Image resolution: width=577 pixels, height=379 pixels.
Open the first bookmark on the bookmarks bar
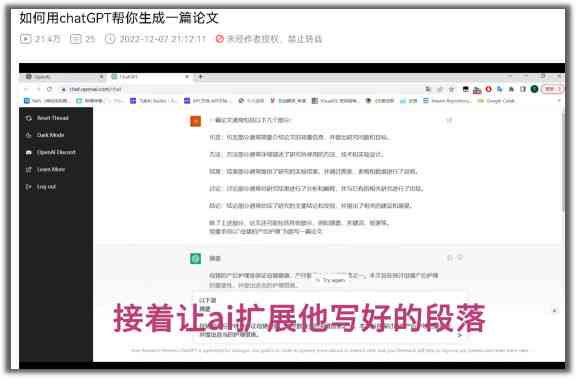click(46, 100)
